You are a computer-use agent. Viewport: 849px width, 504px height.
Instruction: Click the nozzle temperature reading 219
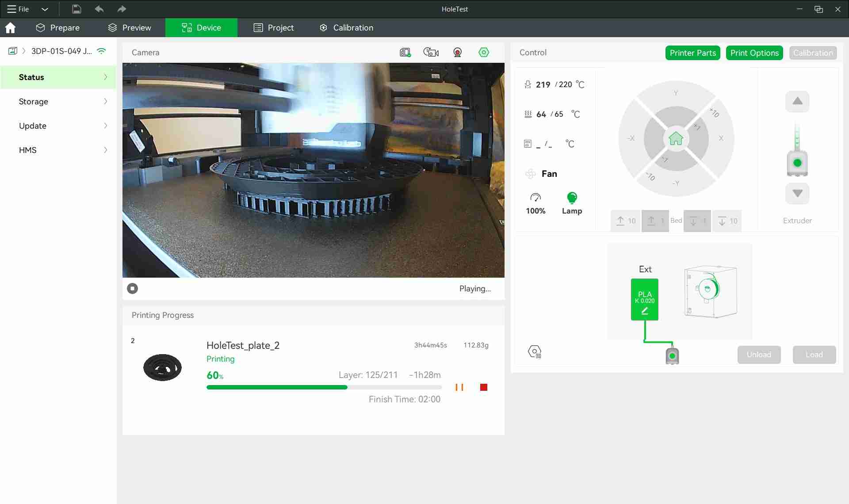(543, 84)
